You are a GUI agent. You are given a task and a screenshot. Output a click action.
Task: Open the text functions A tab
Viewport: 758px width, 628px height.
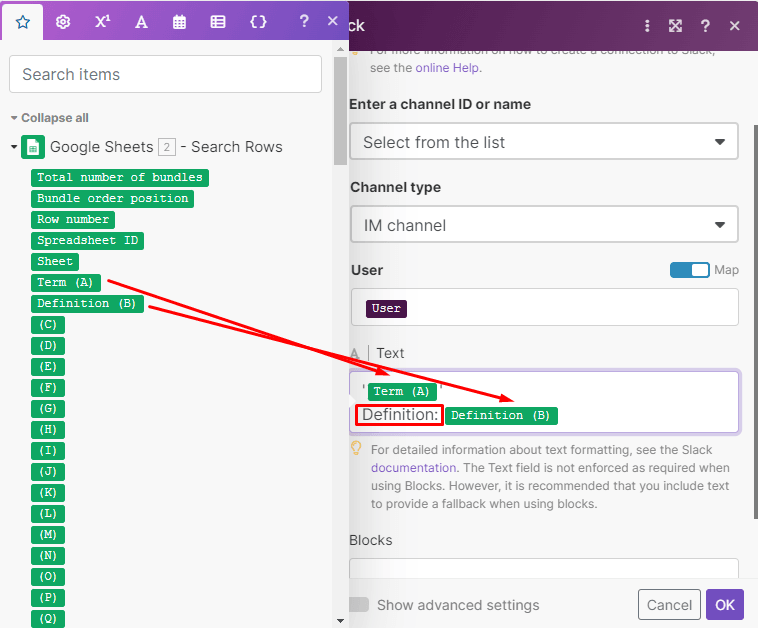(141, 22)
